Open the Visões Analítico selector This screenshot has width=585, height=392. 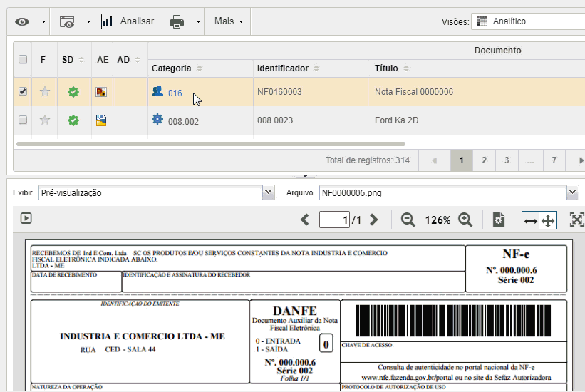coord(528,21)
